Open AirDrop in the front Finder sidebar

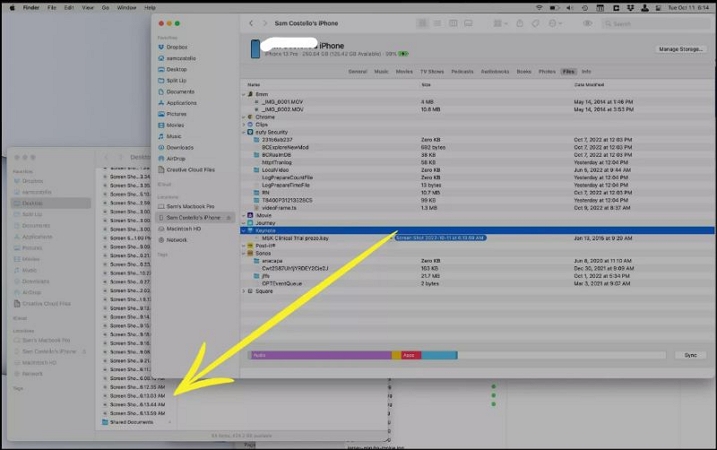(x=171, y=159)
